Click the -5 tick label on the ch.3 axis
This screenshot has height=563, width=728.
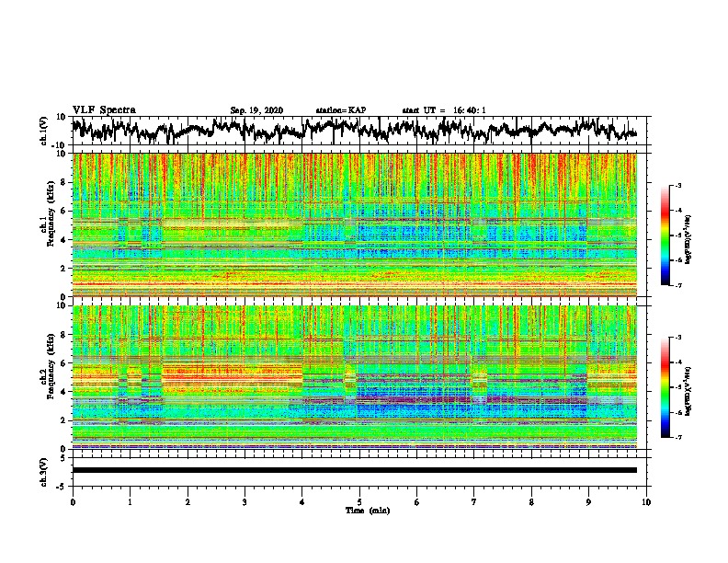click(x=63, y=487)
